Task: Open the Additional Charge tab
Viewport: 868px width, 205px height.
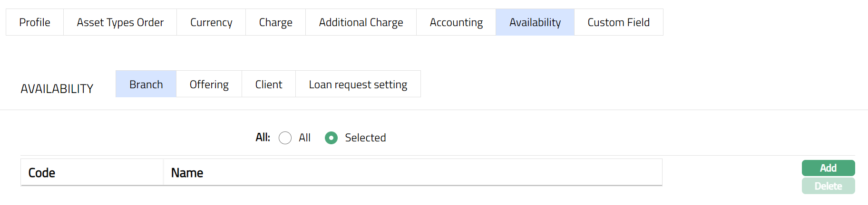Action: 361,22
